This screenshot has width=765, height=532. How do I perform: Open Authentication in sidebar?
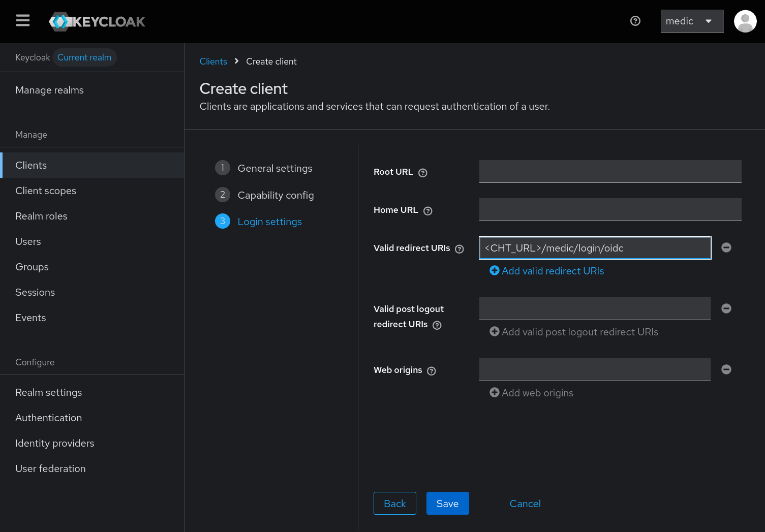point(92,418)
